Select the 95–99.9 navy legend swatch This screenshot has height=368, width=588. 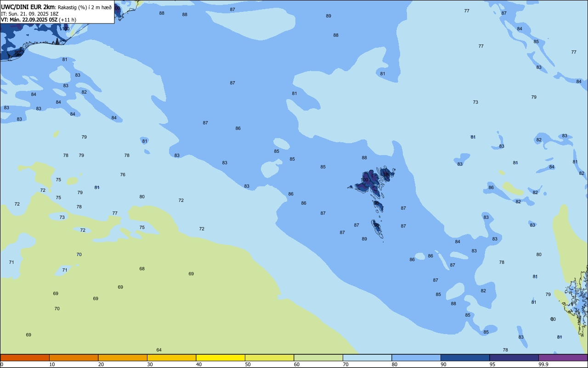coord(514,357)
